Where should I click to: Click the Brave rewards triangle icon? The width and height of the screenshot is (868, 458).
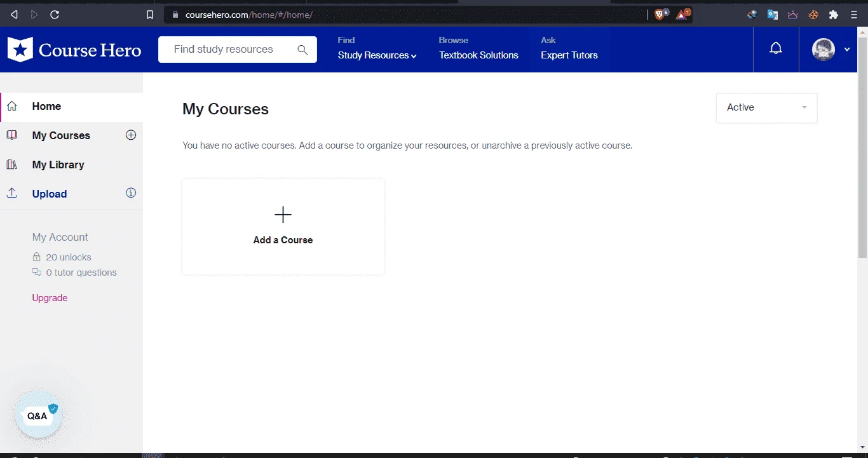(x=682, y=14)
